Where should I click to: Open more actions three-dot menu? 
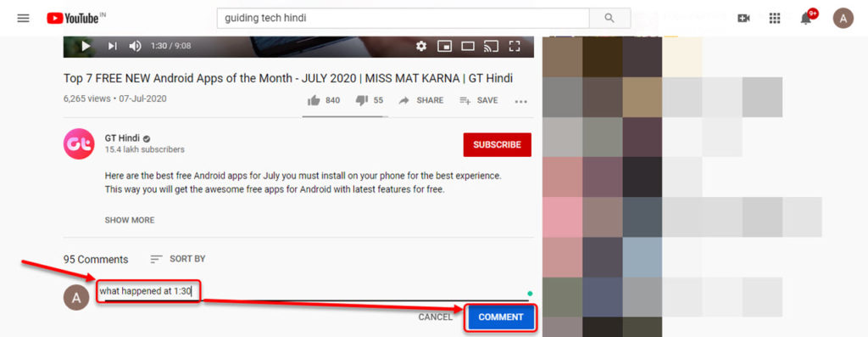pos(521,101)
